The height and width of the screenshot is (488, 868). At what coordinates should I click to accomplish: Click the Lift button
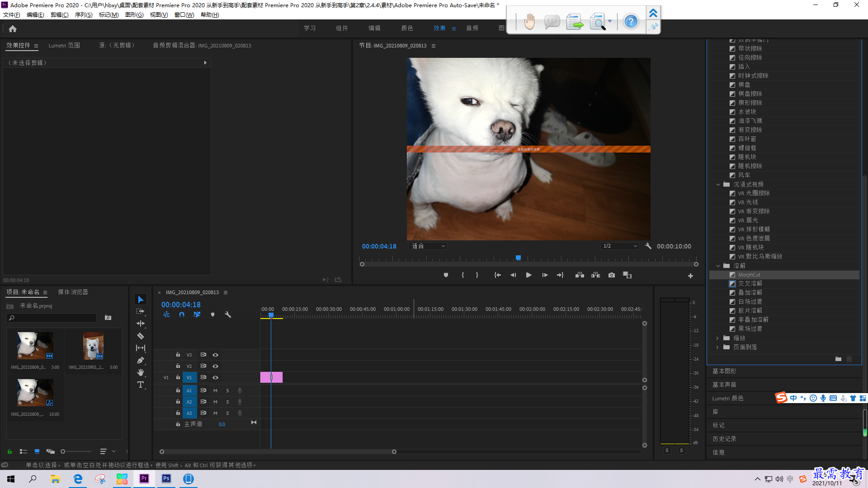[580, 275]
